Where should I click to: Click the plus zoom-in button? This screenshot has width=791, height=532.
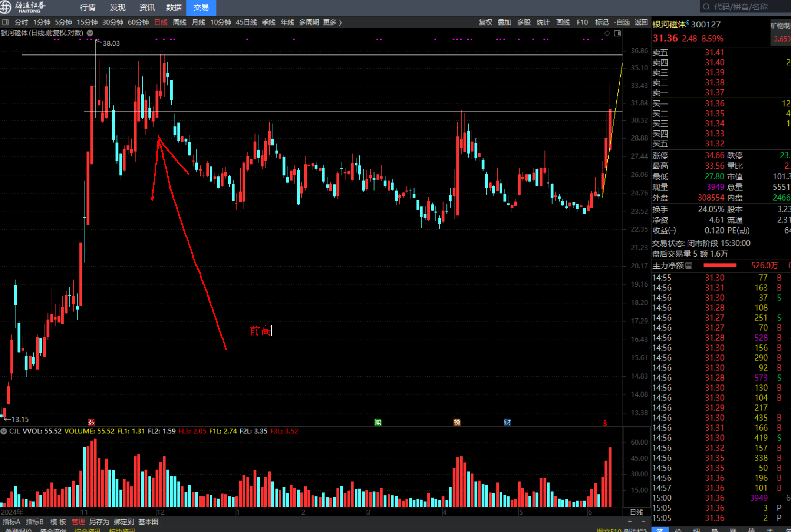coord(630,521)
